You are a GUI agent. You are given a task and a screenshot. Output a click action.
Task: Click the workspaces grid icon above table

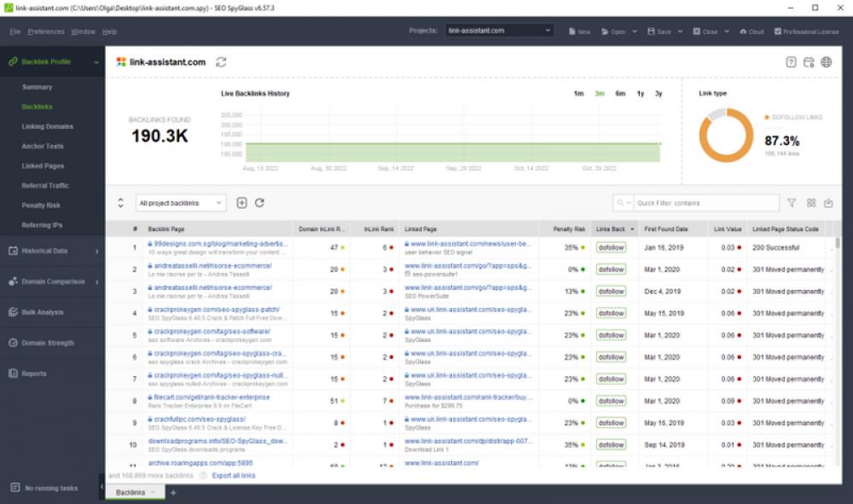[x=811, y=202]
